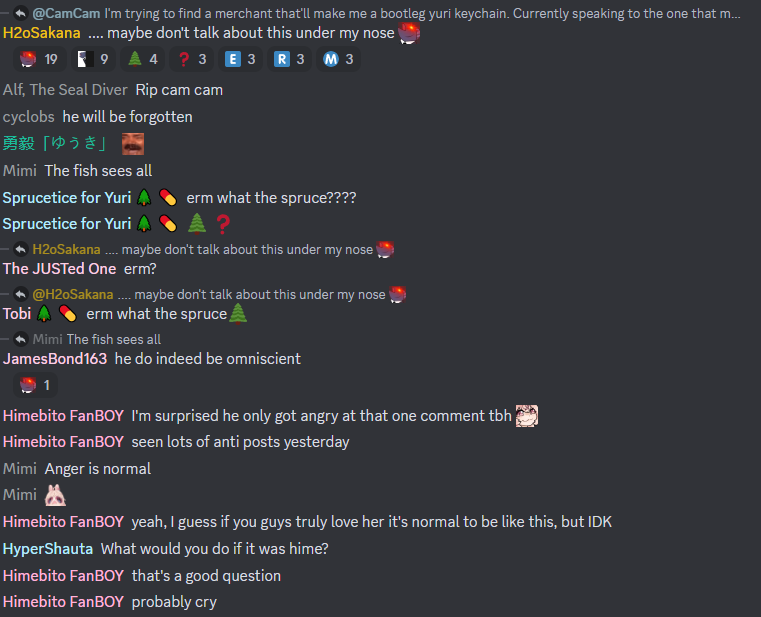Click the HyperShauta username

pos(48,549)
